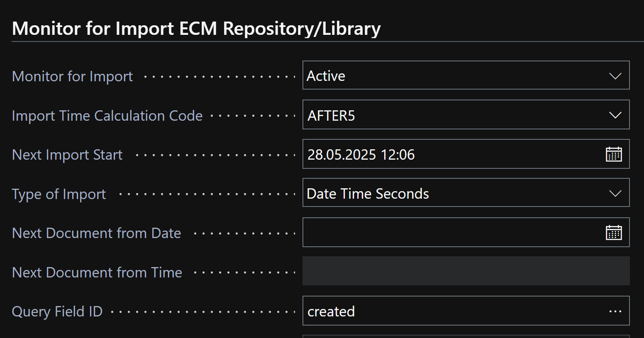Expand the Monitor for Import dropdown arrow

tap(615, 76)
